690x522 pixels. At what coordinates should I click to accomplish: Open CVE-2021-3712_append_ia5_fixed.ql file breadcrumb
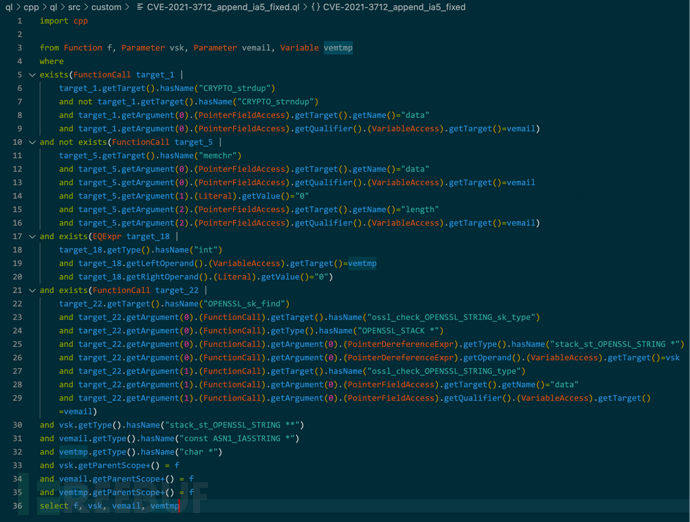coord(223,7)
